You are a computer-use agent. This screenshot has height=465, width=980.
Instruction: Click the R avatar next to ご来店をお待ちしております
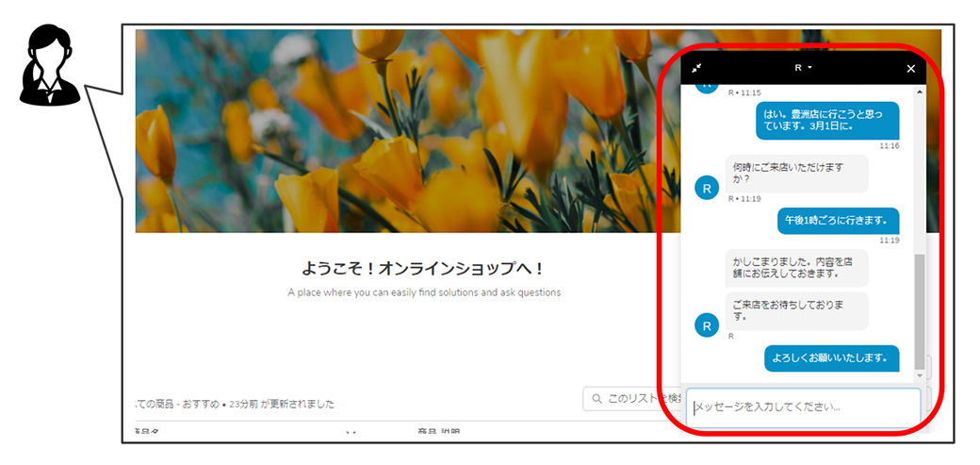pos(707,325)
